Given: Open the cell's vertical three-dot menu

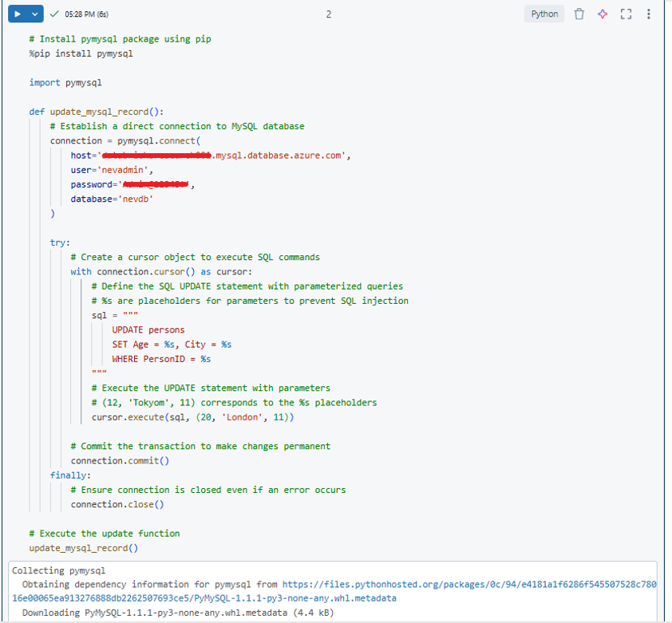Looking at the screenshot, I should coord(648,14).
